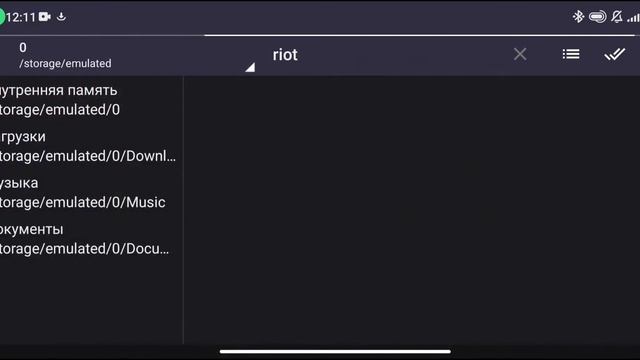Expand the triangle dropdown beside the search
Screen dimensions: 640x360
click(x=250, y=67)
